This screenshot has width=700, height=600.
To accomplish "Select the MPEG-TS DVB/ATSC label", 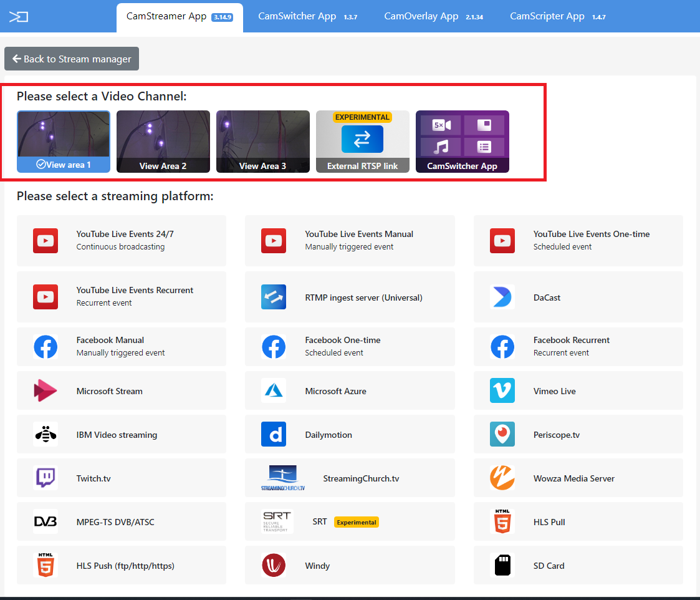I will pos(115,522).
